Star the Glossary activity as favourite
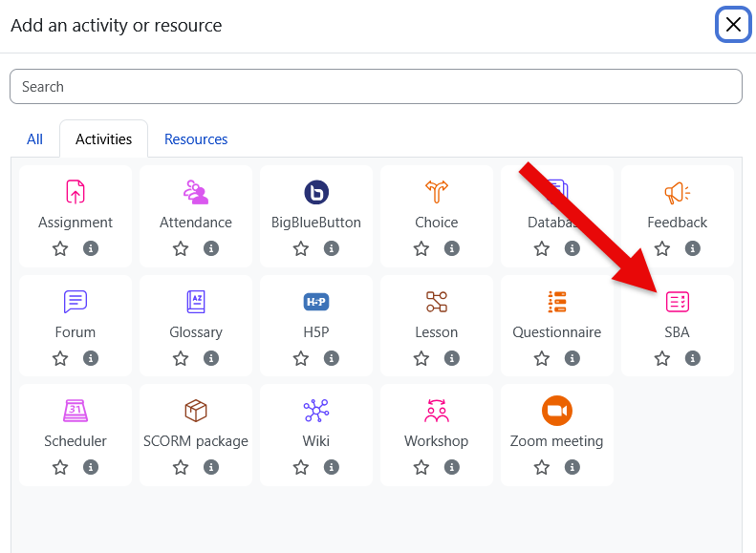This screenshot has height=553, width=756. 181,358
